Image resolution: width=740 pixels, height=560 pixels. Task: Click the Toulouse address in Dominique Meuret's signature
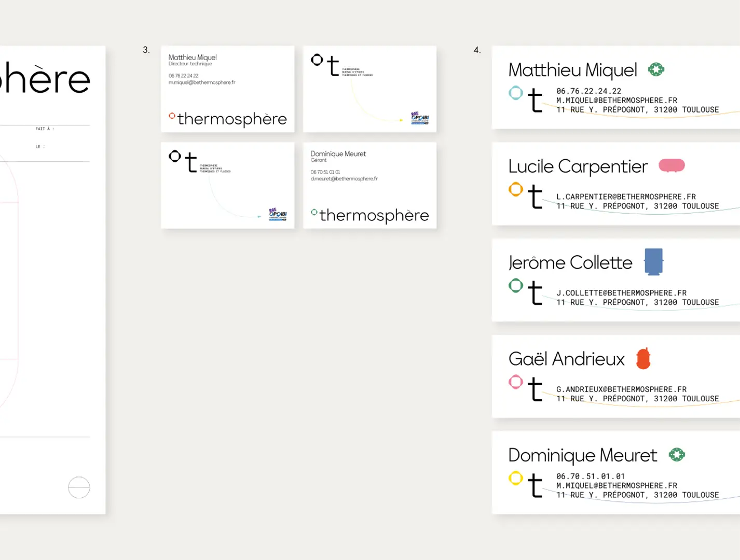pyautogui.click(x=638, y=495)
